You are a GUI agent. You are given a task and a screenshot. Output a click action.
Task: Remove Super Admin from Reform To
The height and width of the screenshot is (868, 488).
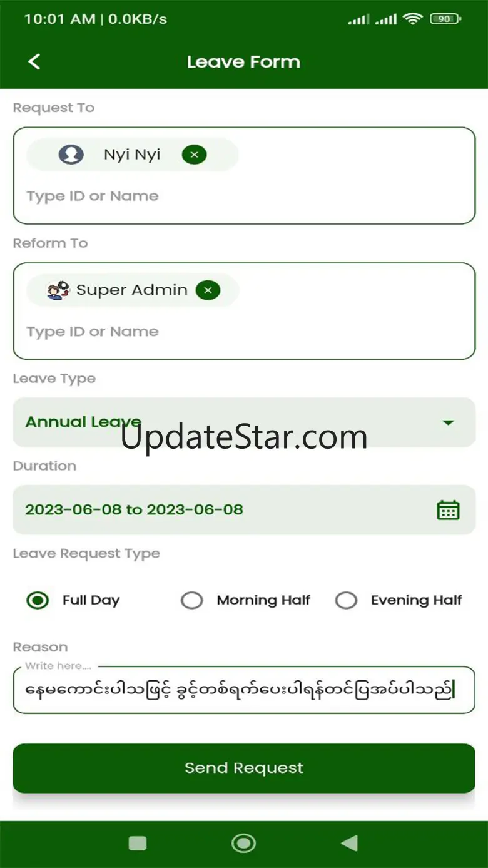coord(208,290)
